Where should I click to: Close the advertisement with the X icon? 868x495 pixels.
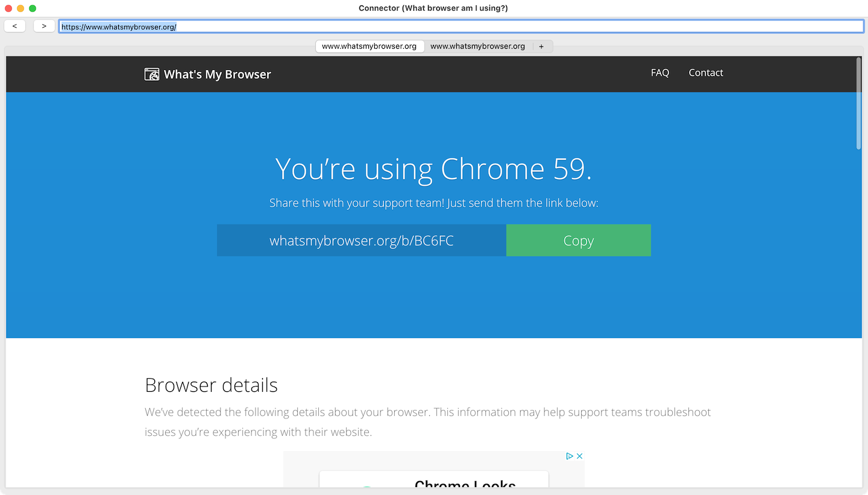pos(579,456)
